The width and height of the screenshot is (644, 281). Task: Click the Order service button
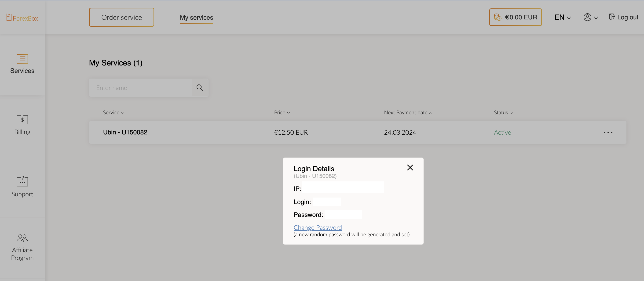[121, 17]
